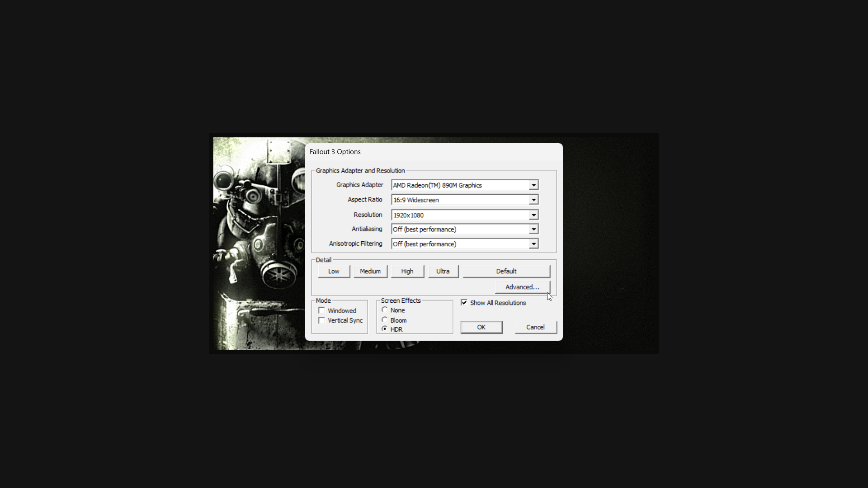Select the Bloom screen effect
Image resolution: width=868 pixels, height=488 pixels.
pyautogui.click(x=385, y=319)
